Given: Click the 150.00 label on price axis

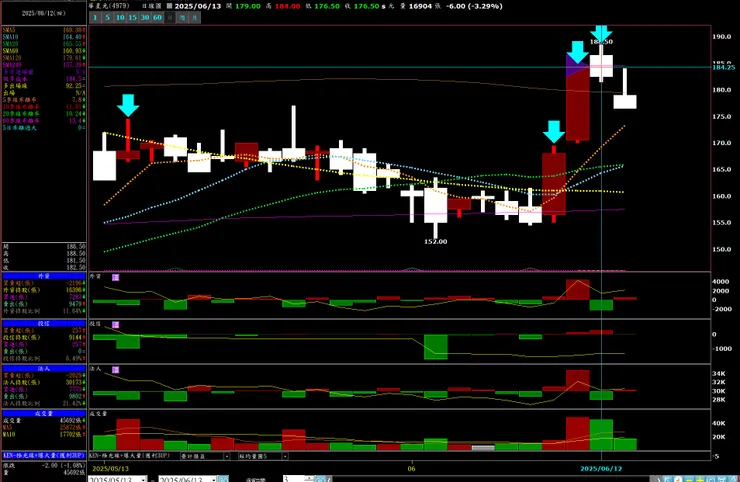Looking at the screenshot, I should 722,249.
